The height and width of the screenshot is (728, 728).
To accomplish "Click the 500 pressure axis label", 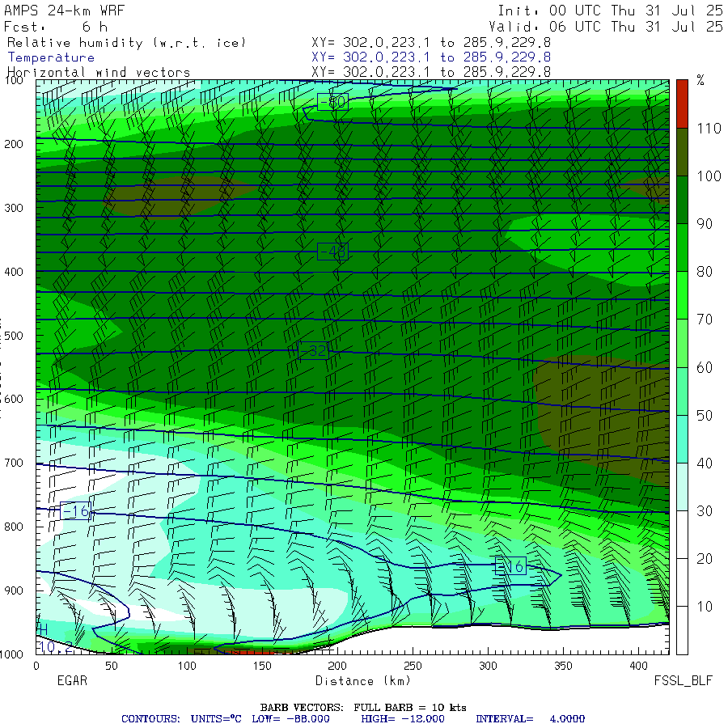I will [x=14, y=335].
